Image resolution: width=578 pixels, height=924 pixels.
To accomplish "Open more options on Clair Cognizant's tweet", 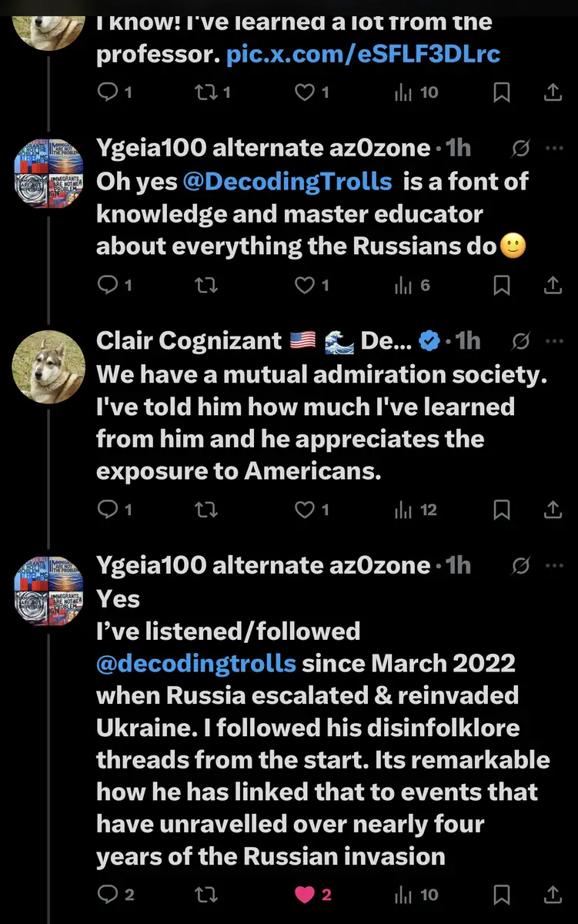I will (x=554, y=340).
